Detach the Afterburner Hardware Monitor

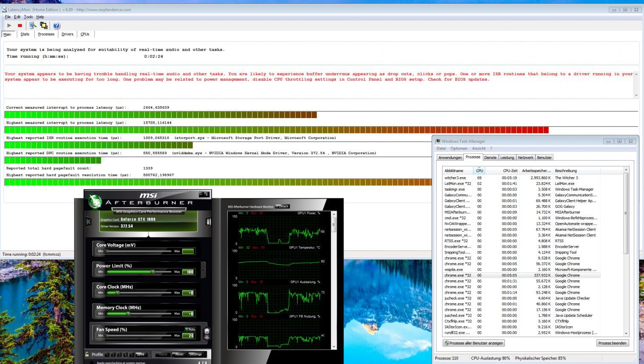[x=282, y=206]
